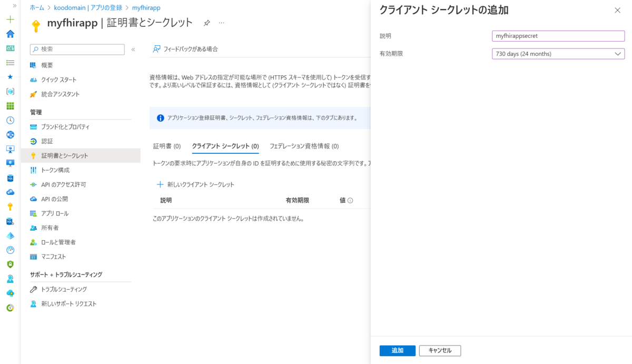Image resolution: width=632 pixels, height=364 pixels.
Task: Open the shield security icon in rail
Action: coord(10,264)
